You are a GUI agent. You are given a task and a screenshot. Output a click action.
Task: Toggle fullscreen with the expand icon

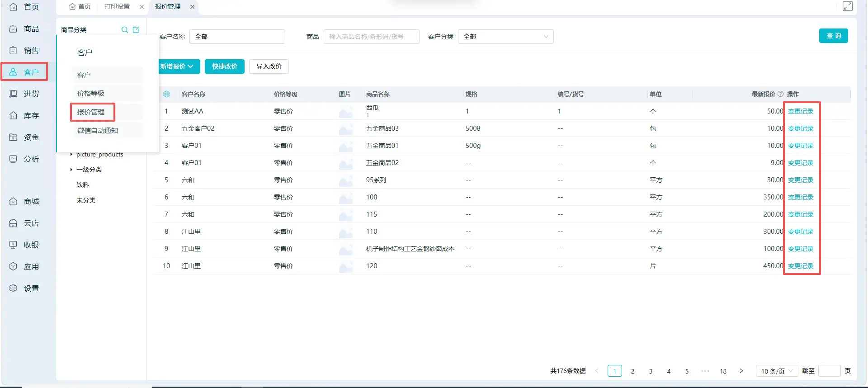[848, 6]
